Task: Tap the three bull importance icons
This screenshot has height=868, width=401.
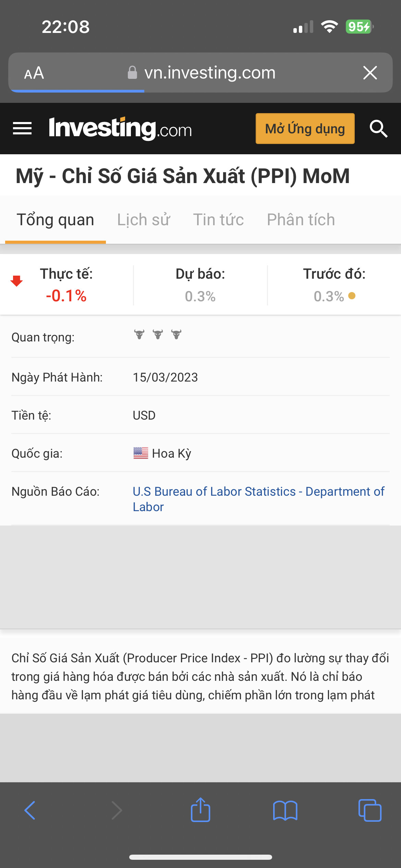Action: click(x=158, y=334)
